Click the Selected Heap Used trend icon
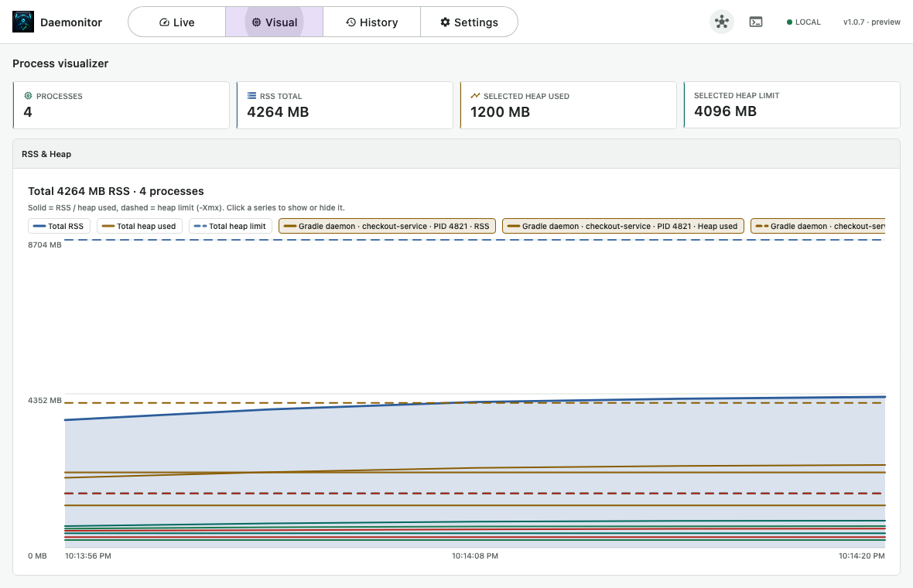The height and width of the screenshot is (588, 913). pos(475,96)
